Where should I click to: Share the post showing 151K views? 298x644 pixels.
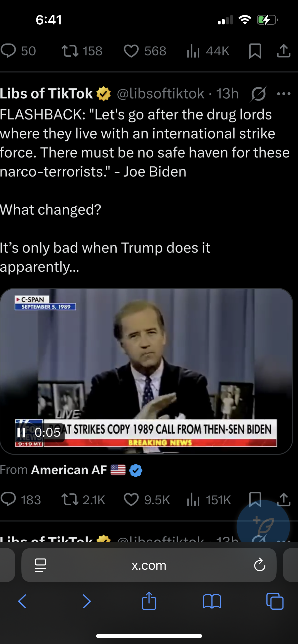[x=283, y=499]
